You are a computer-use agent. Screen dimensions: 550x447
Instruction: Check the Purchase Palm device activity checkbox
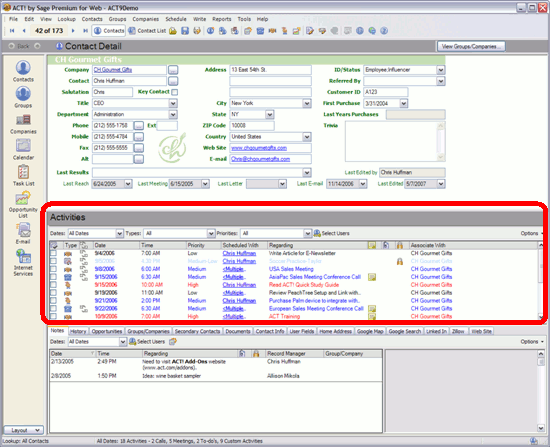(x=53, y=301)
